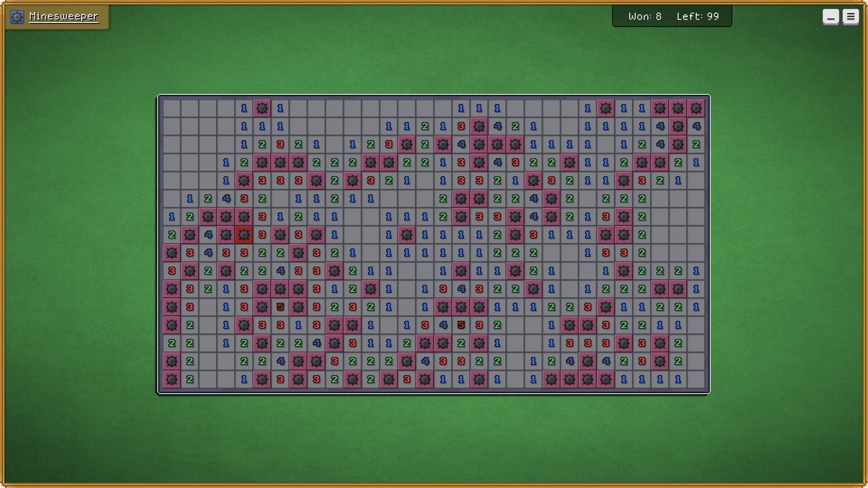Click the 5 tile between a 4 and 3
Viewport: 868px width, 488px height.
pos(461,325)
